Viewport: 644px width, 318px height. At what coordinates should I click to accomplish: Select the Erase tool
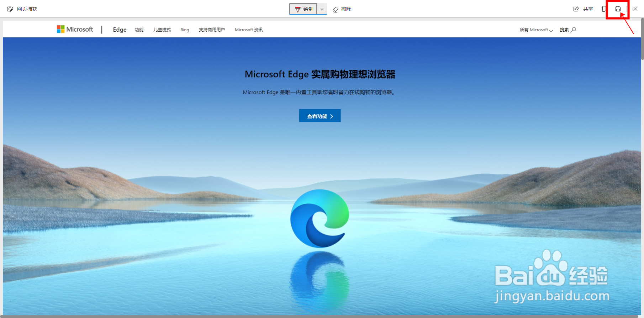pyautogui.click(x=342, y=9)
